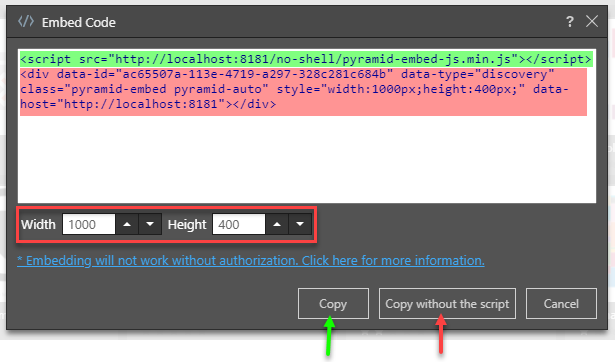Open help via the question mark icon
This screenshot has height=362, width=615.
pos(570,21)
